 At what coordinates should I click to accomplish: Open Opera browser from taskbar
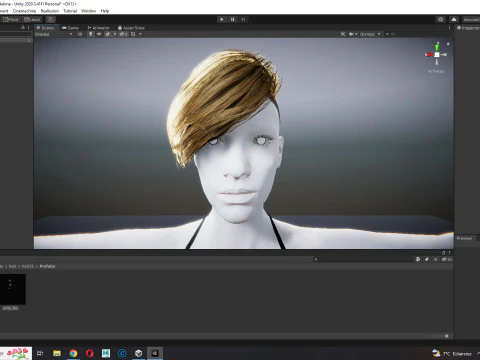point(90,353)
